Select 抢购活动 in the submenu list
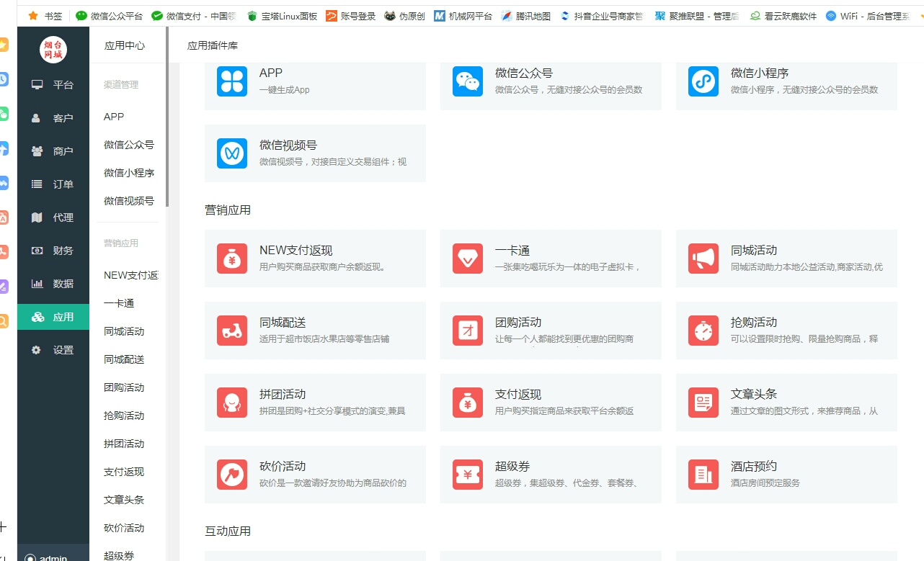 (124, 416)
